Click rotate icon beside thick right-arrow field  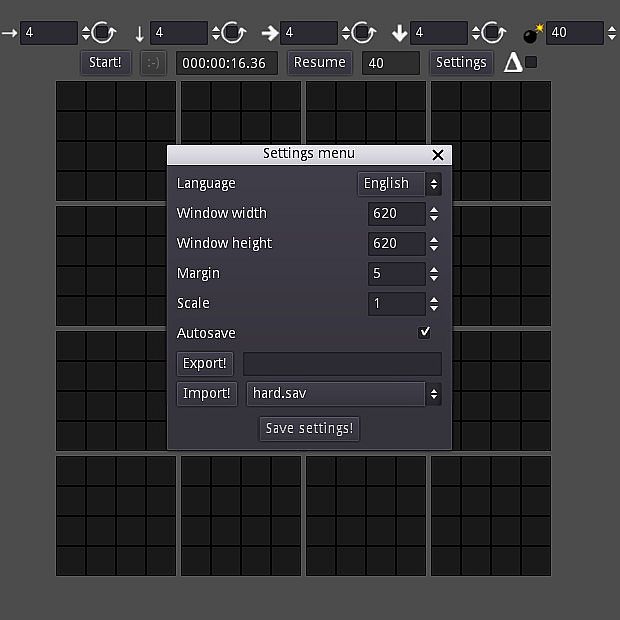pyautogui.click(x=364, y=33)
